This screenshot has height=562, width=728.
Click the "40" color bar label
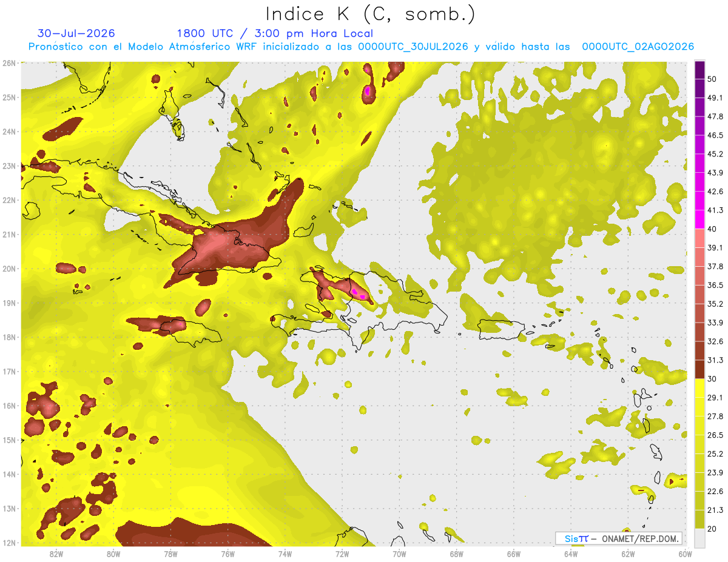pos(712,229)
